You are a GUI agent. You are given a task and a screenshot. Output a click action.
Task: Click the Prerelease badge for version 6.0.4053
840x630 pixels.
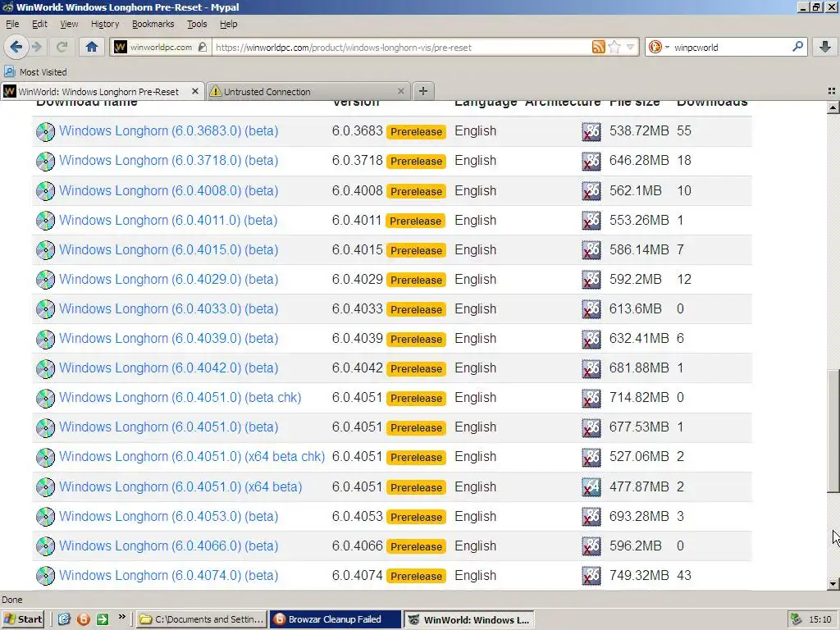click(x=416, y=517)
